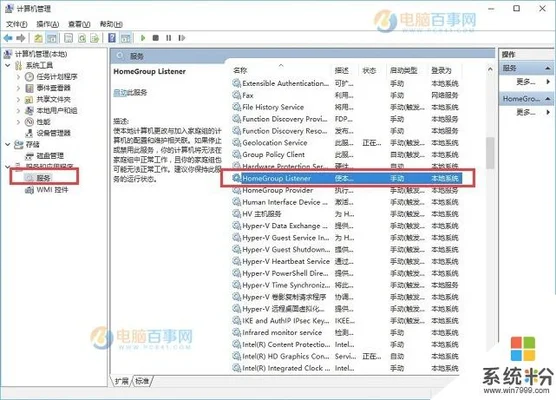
Task: Select 事件查看器 icon in tree
Action: (x=29, y=88)
